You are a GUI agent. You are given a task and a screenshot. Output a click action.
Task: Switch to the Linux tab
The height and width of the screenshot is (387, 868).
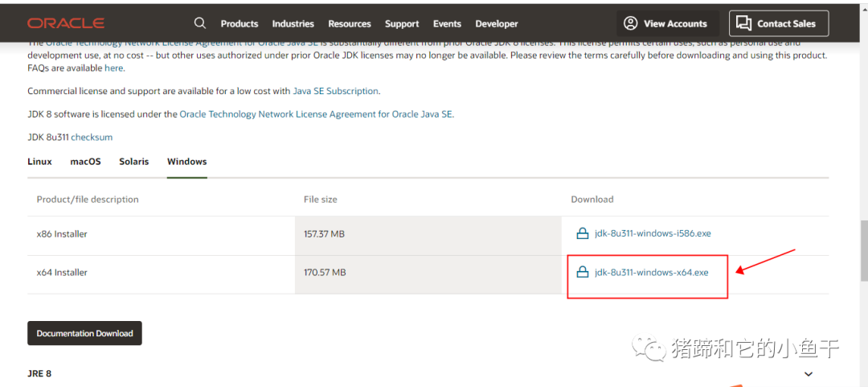[39, 162]
